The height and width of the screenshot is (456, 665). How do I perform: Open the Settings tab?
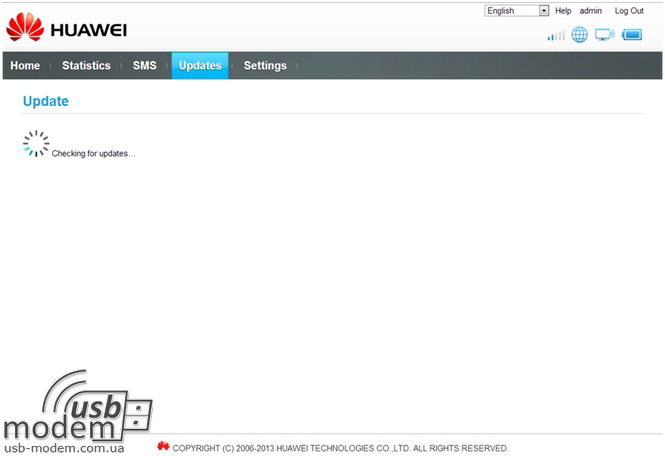265,66
